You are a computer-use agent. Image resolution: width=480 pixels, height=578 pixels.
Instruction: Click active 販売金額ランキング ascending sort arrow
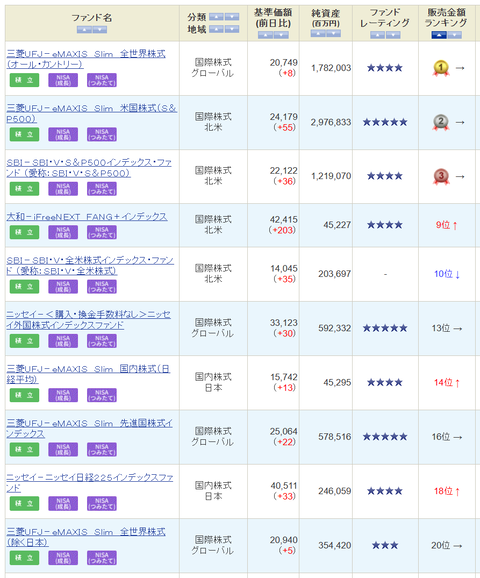pos(439,35)
